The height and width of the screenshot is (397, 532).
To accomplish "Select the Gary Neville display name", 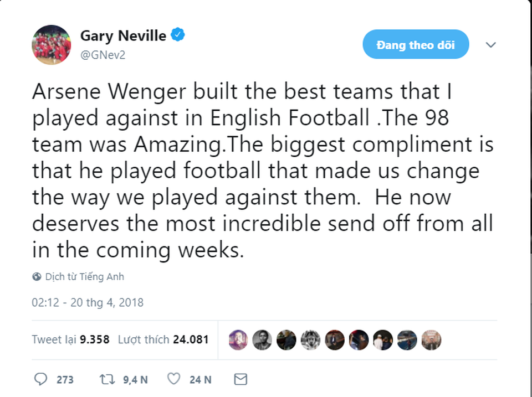I will 123,35.
